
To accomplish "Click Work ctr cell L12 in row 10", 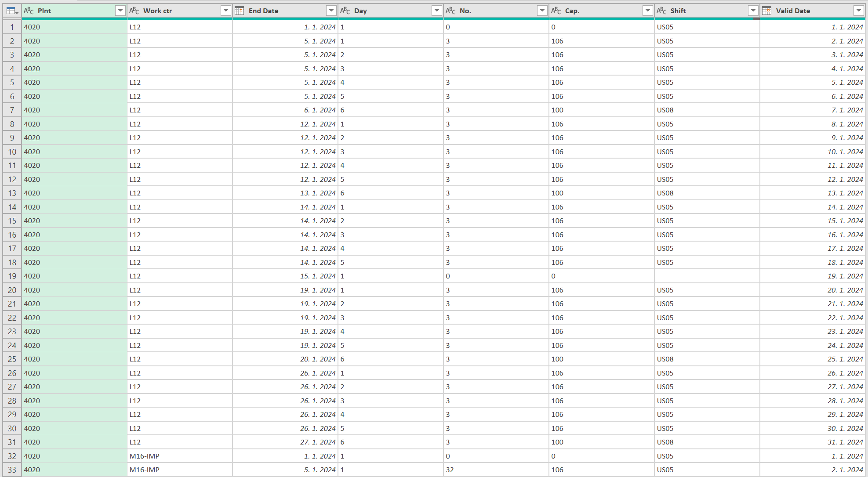I will click(180, 152).
